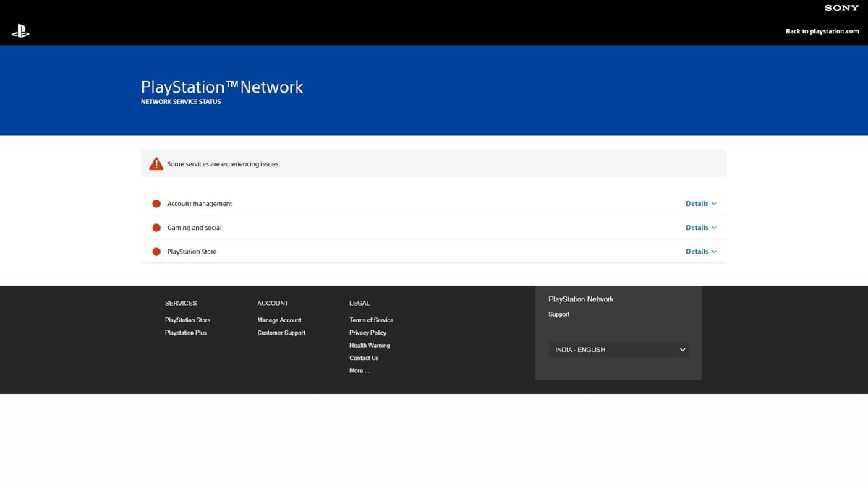Screen dimensions: 868x488
Task: Click the chevron next to Account management Details
Action: (714, 203)
